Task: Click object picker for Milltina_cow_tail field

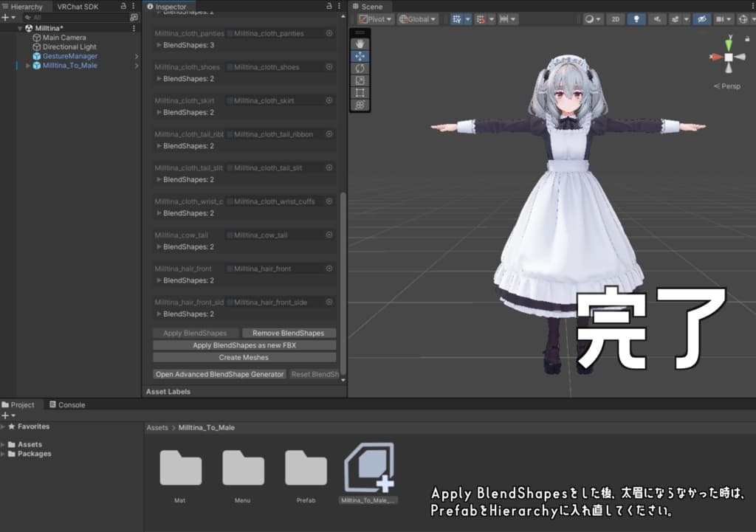Action: [329, 235]
